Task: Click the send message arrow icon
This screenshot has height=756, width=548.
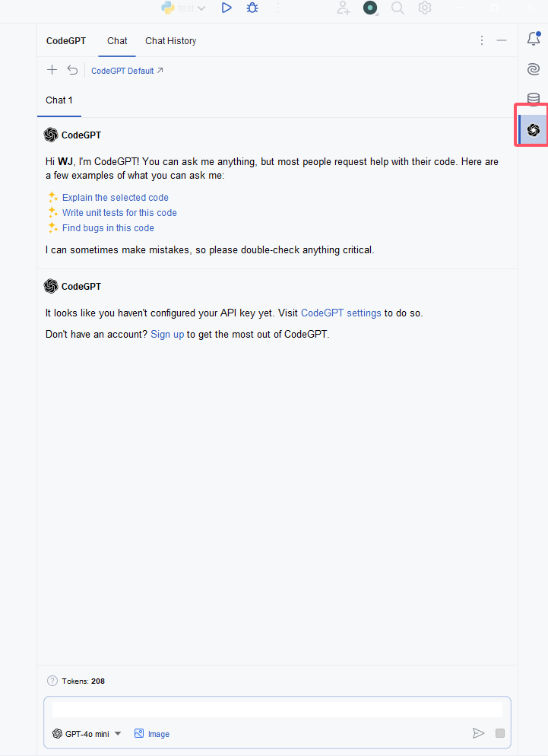Action: [x=478, y=733]
